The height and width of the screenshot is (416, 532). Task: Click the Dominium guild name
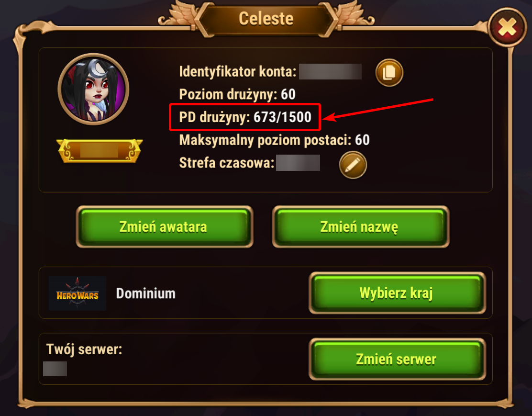click(x=145, y=293)
